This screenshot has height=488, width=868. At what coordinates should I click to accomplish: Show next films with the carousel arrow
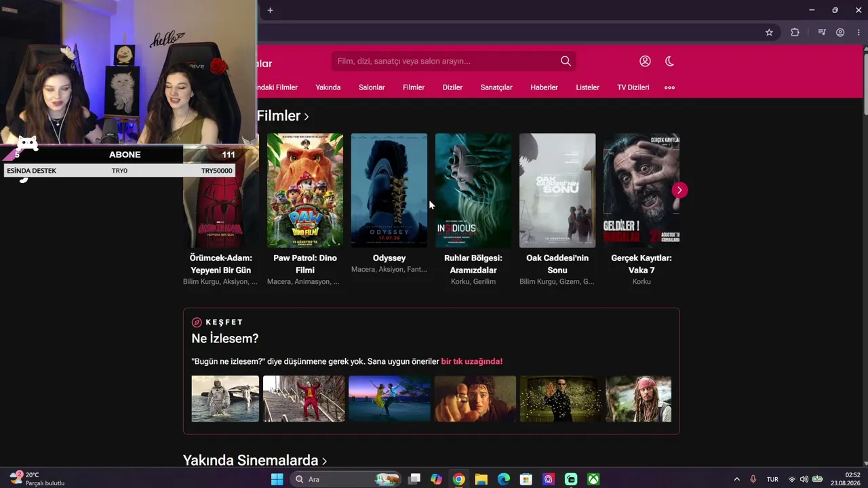(679, 190)
